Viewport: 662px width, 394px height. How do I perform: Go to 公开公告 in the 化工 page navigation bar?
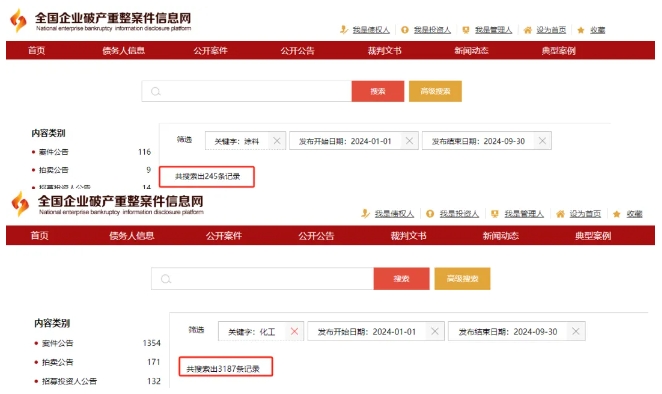[x=316, y=236]
